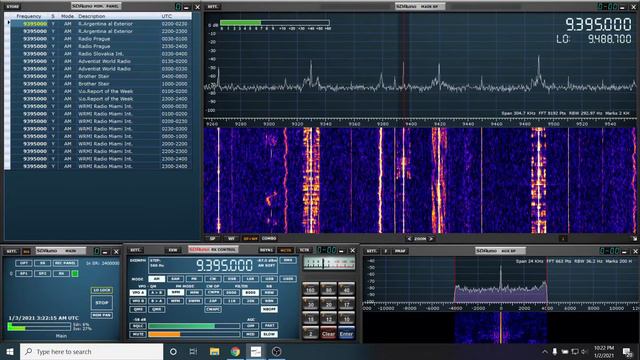Click the blue Enter keypad button
Image resolution: width=640 pixels, height=360 pixels.
coord(346,333)
